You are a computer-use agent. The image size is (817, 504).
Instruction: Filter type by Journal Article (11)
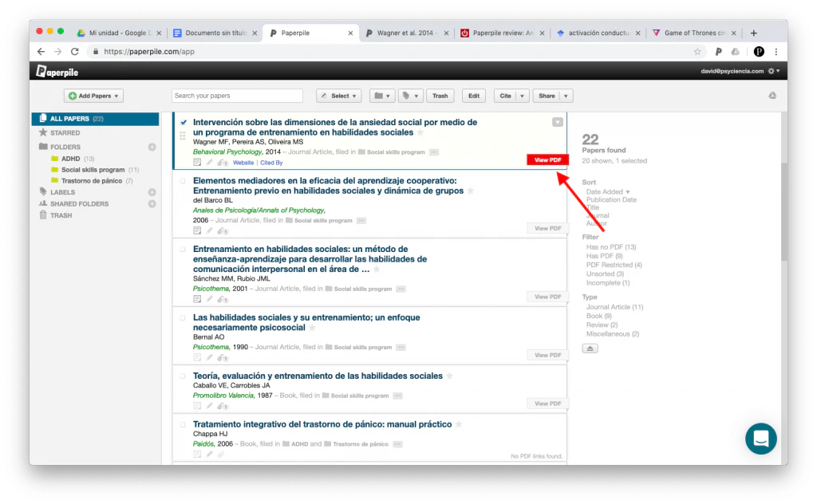[x=615, y=307]
